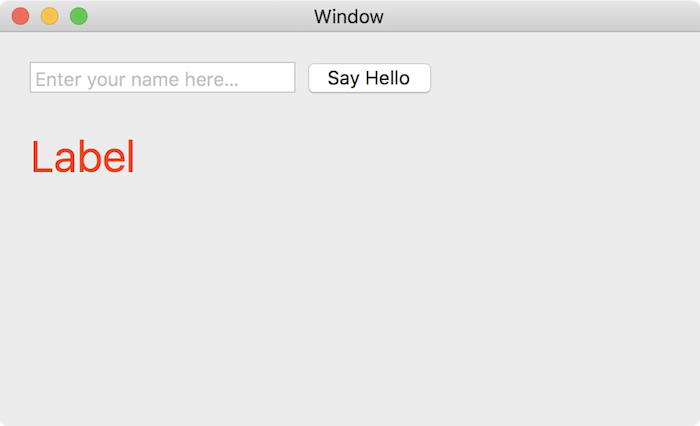Zoom the window with the green button

point(78,16)
